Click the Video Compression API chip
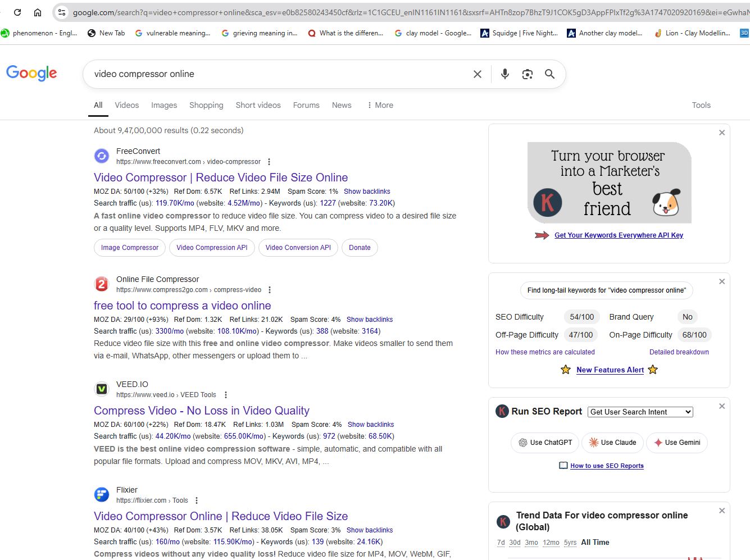Image resolution: width=750 pixels, height=560 pixels. click(x=212, y=248)
